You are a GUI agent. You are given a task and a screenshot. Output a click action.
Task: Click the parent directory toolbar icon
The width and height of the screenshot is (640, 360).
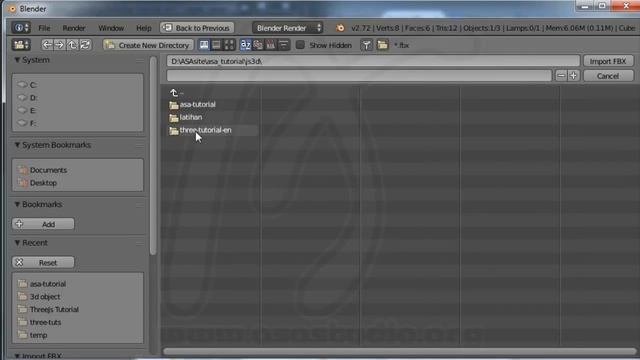coord(72,45)
